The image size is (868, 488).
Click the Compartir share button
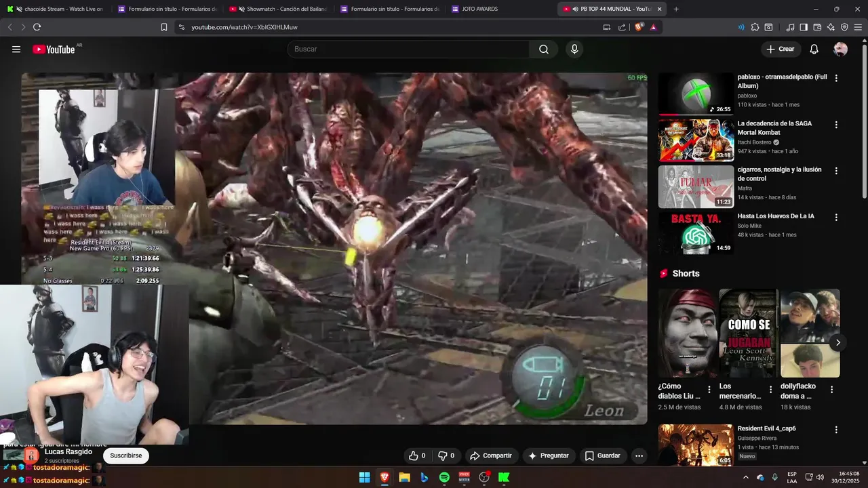[491, 455]
